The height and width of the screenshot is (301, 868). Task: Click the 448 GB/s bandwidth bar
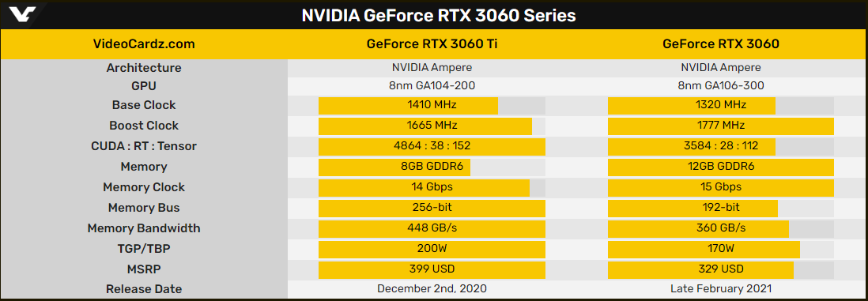click(432, 228)
